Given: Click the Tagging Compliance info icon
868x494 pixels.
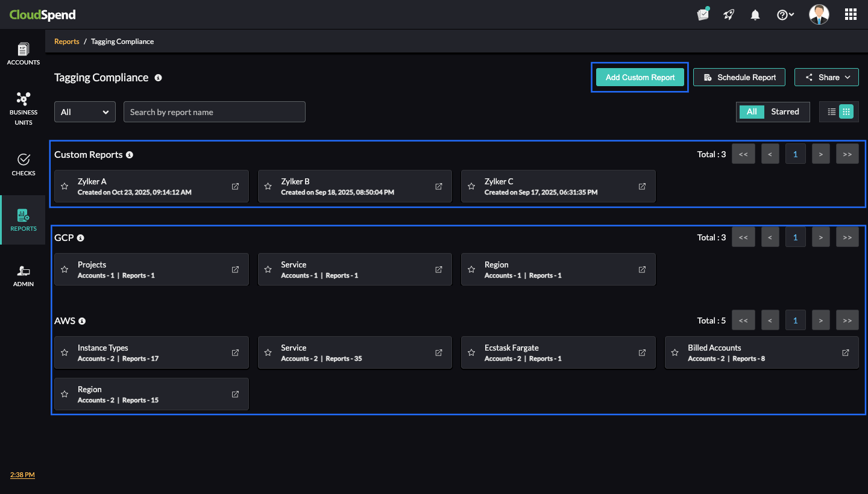Looking at the screenshot, I should tap(158, 78).
